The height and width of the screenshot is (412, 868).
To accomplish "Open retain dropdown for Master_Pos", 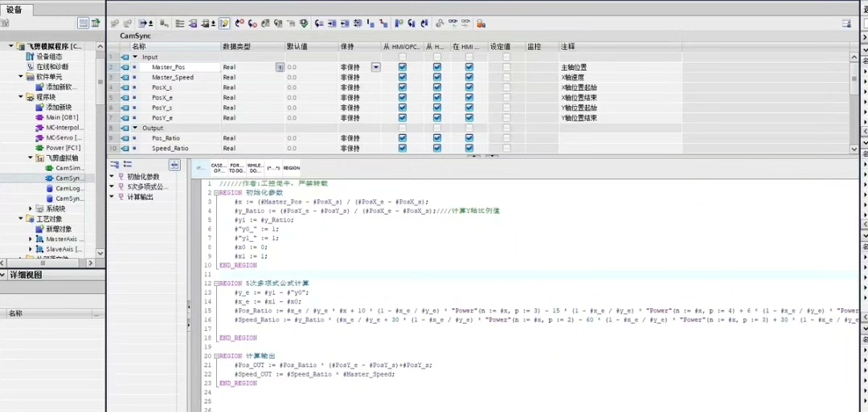I will coord(376,67).
